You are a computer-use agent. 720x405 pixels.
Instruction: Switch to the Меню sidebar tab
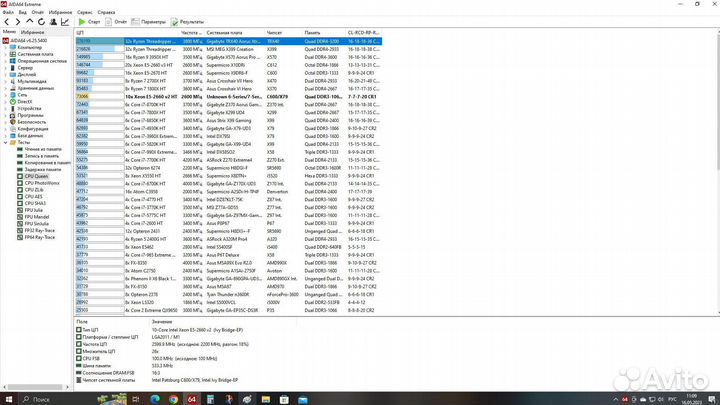[9, 32]
